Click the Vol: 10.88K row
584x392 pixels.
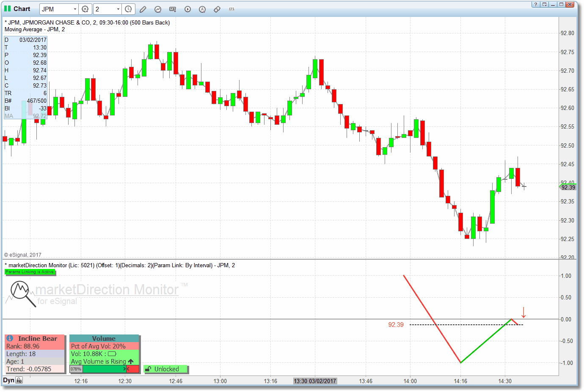tap(104, 354)
